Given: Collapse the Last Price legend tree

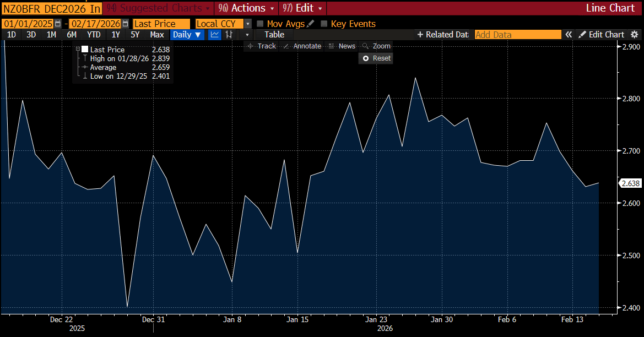Looking at the screenshot, I should (x=78, y=50).
